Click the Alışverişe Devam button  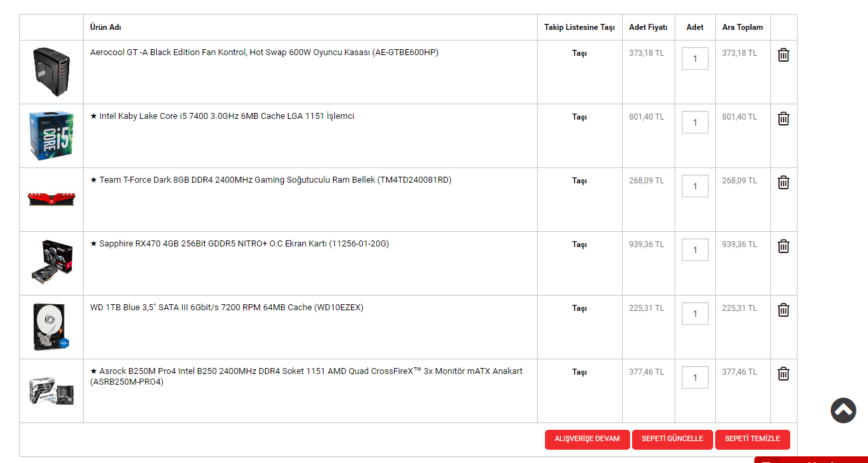(587, 439)
